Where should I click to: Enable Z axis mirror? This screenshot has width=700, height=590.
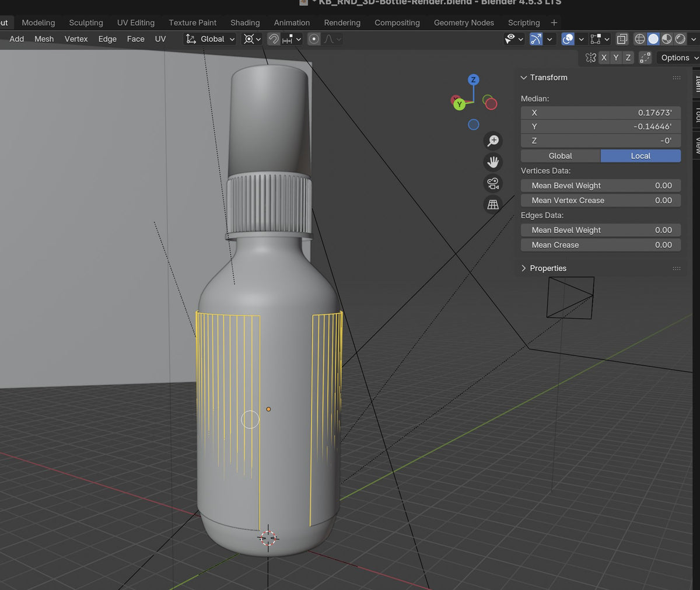(628, 58)
